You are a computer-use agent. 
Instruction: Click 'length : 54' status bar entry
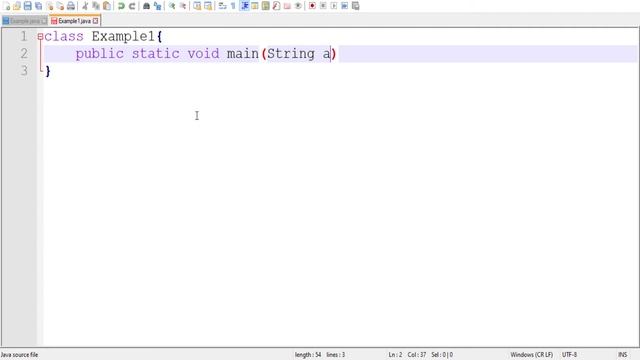(x=308, y=355)
